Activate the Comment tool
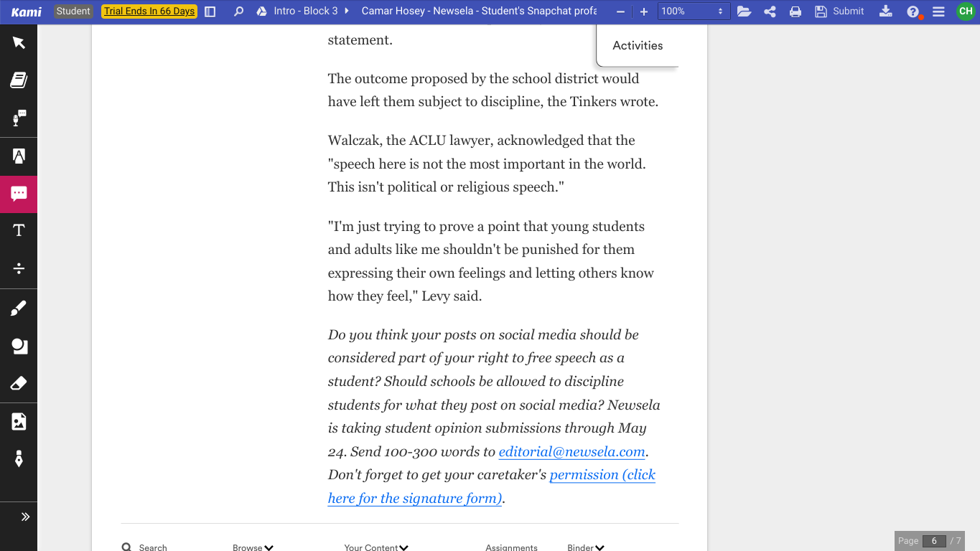 click(18, 194)
